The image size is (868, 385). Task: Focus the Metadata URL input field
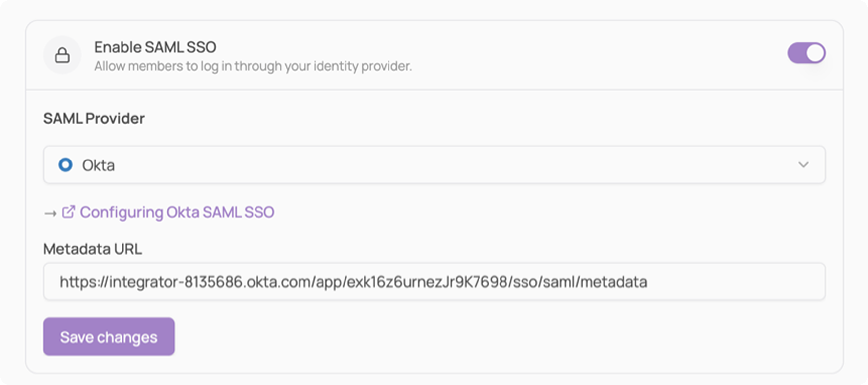(434, 282)
